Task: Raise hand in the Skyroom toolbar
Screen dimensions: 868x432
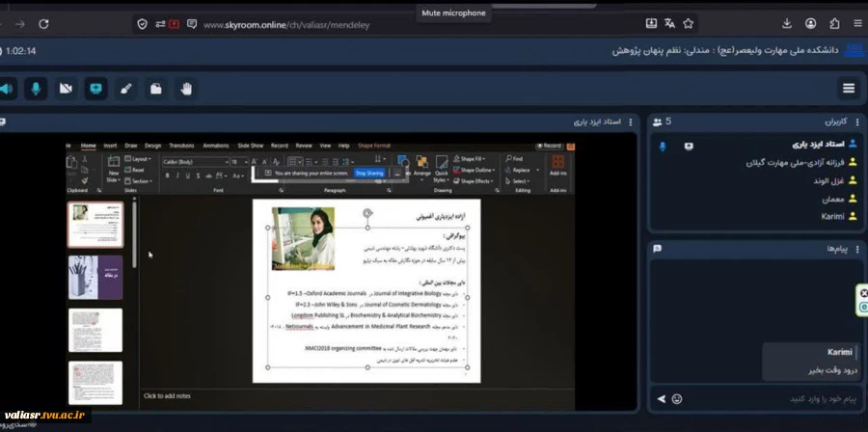Action: tap(186, 89)
